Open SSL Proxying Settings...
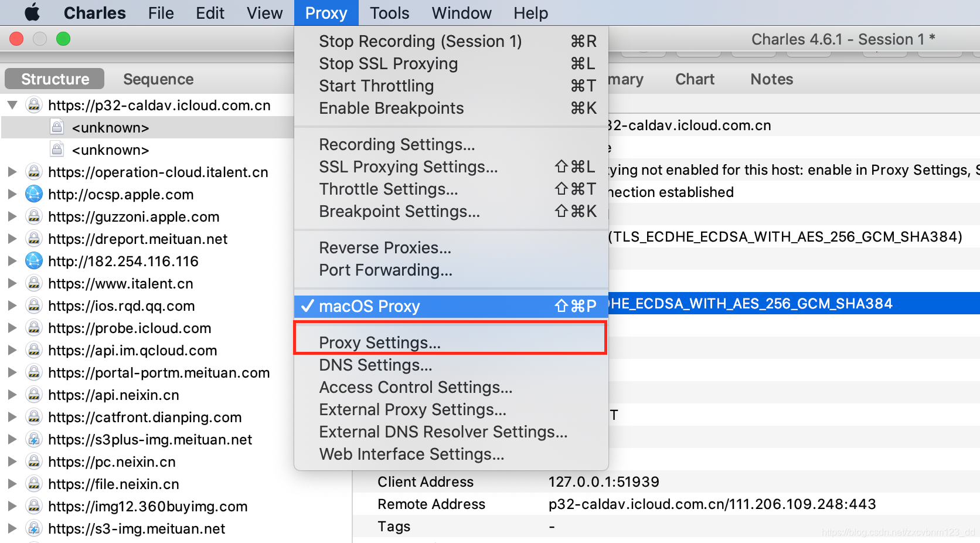This screenshot has height=543, width=980. point(451,167)
